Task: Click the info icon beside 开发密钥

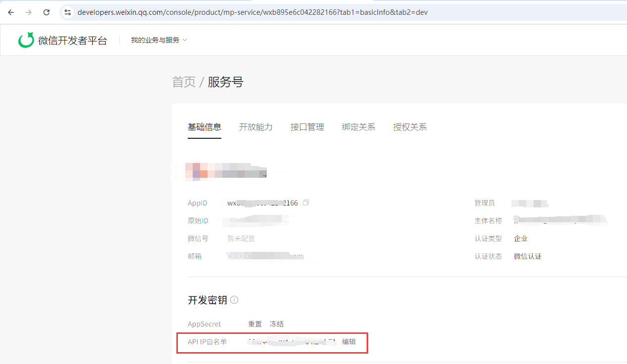Action: pyautogui.click(x=234, y=300)
